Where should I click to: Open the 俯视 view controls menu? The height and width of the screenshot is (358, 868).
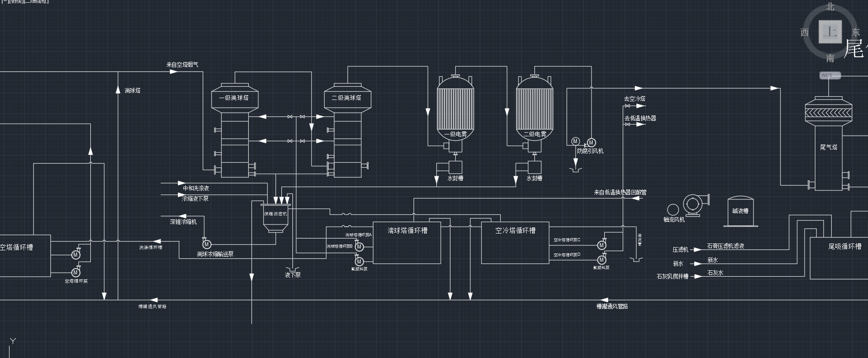point(15,1)
